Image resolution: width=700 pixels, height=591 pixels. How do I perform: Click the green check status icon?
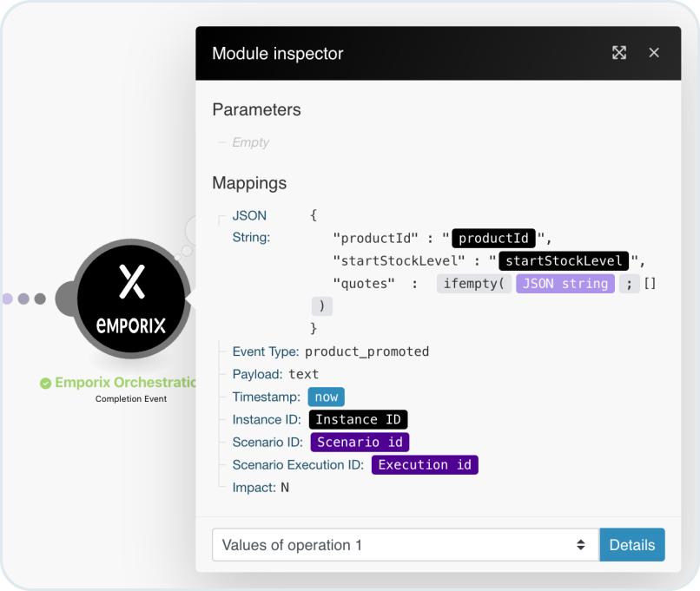click(x=45, y=383)
